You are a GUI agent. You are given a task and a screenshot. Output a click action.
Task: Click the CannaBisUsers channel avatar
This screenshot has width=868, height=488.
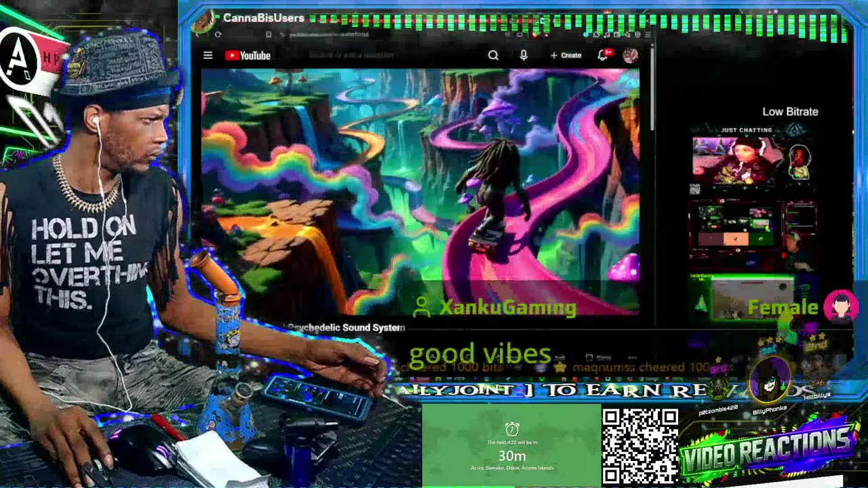pyautogui.click(x=203, y=21)
